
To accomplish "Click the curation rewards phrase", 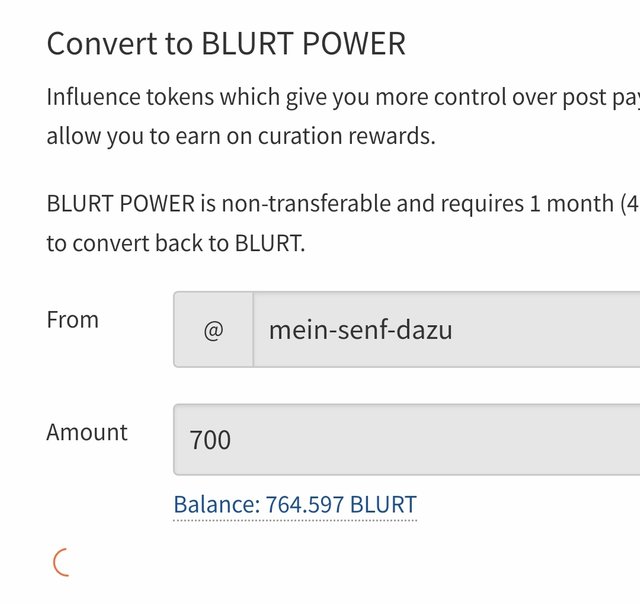I will (347, 136).
